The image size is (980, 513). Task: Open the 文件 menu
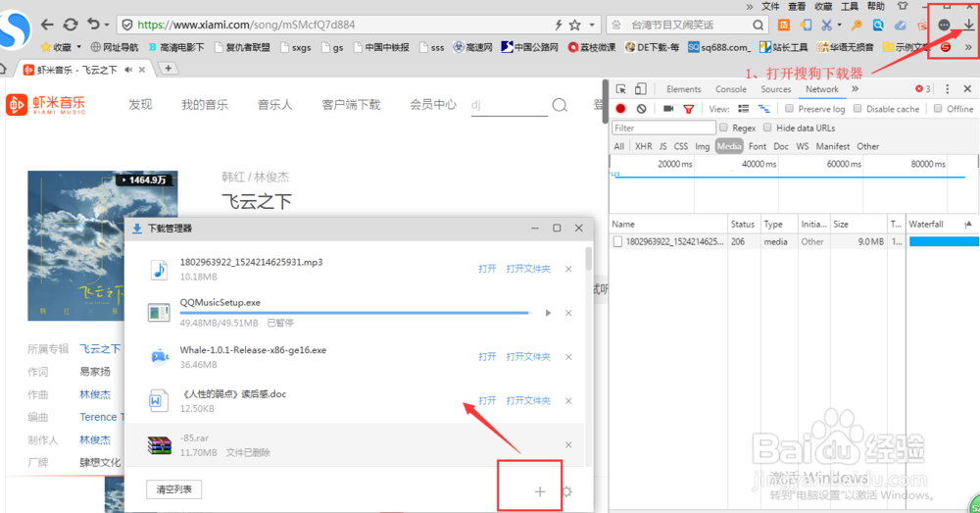770,6
